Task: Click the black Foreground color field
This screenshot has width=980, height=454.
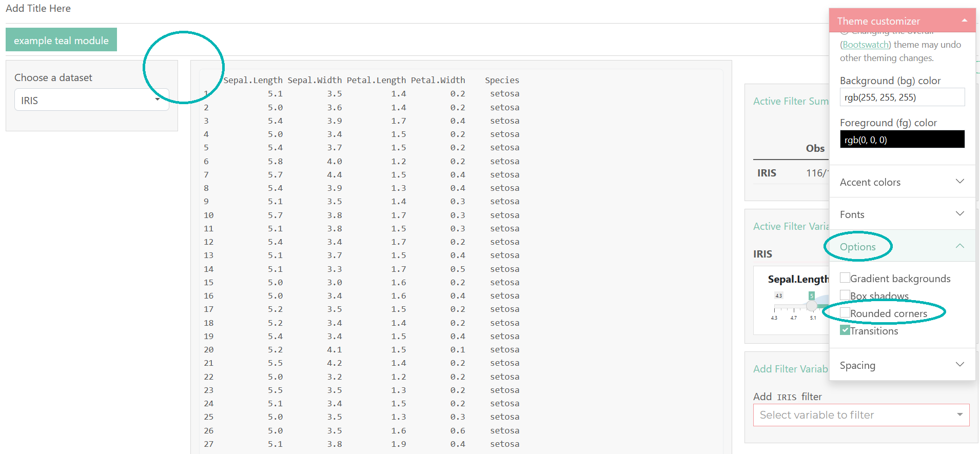Action: coord(901,140)
